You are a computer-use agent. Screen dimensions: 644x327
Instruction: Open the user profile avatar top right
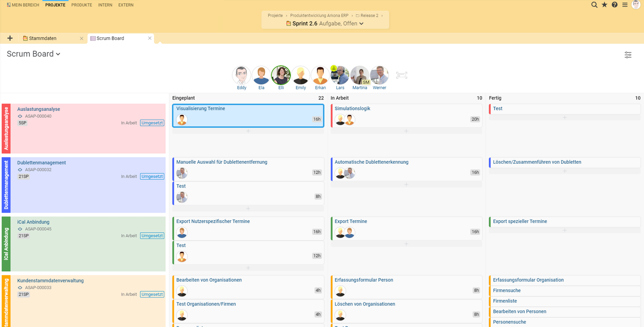click(x=636, y=5)
